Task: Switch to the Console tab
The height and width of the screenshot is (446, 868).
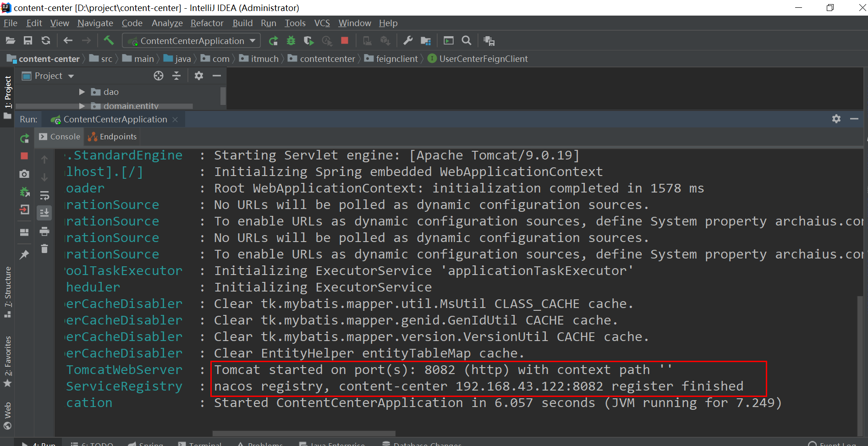Action: point(60,137)
